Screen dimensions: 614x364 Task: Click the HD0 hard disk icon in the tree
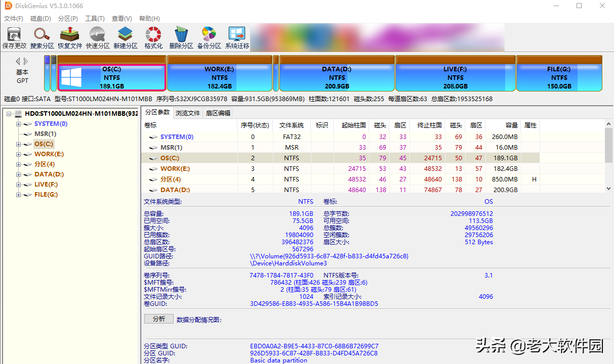[18, 114]
